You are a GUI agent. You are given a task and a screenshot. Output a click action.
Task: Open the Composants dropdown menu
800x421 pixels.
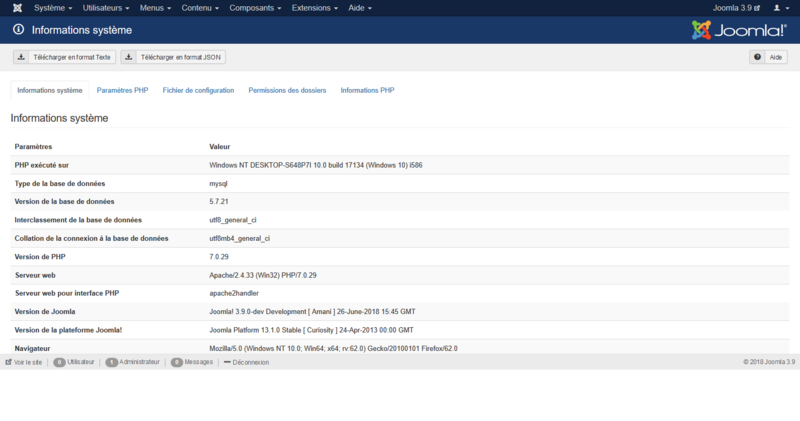click(255, 8)
